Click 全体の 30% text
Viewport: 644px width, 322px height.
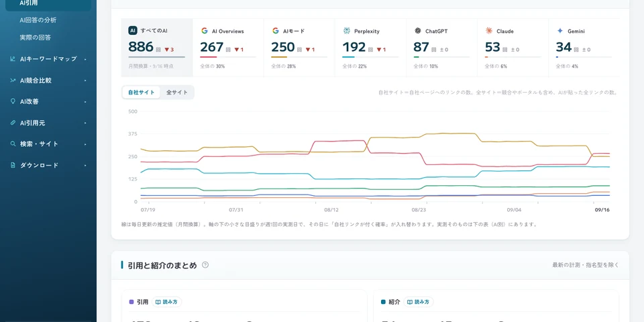coord(213,66)
